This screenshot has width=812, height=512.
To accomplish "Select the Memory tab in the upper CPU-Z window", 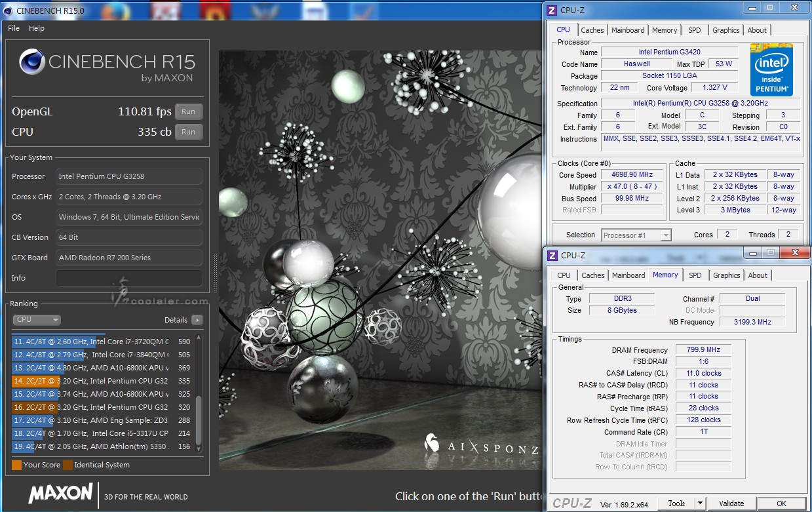I will (665, 30).
